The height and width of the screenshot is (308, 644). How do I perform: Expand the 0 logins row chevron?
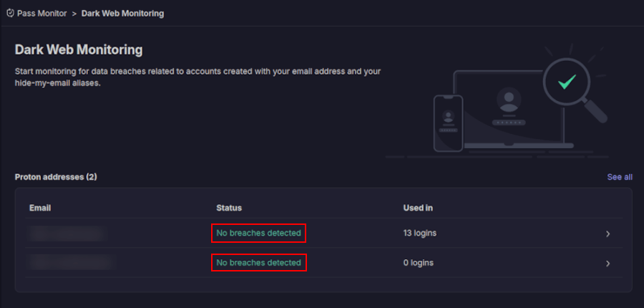(x=608, y=263)
